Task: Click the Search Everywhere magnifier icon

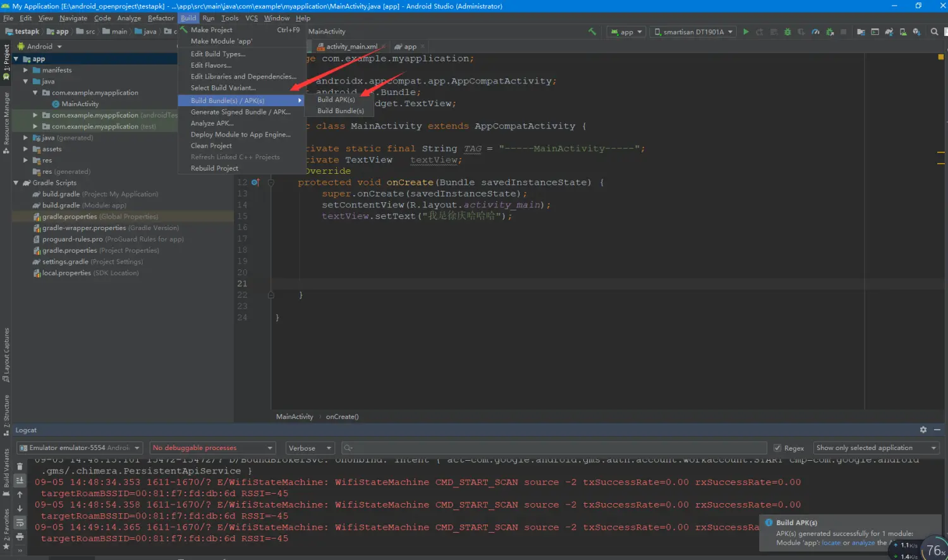Action: coord(934,32)
